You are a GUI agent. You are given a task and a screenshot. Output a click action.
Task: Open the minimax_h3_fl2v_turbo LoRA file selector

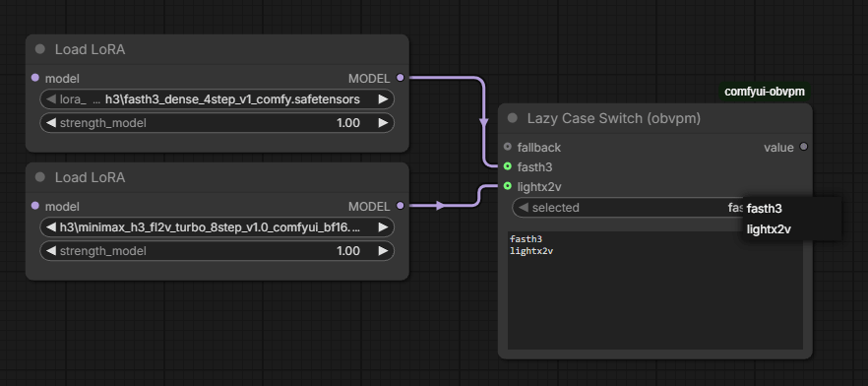pyautogui.click(x=217, y=227)
